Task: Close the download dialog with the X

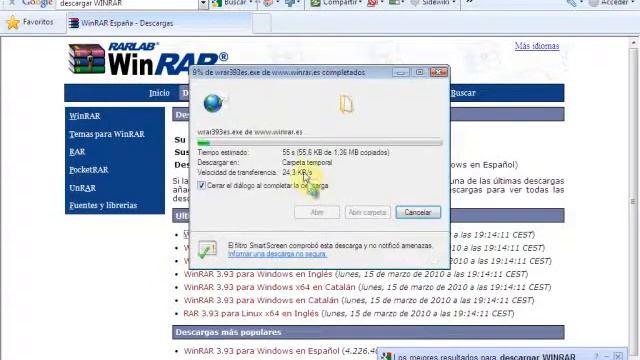Action: (x=439, y=72)
